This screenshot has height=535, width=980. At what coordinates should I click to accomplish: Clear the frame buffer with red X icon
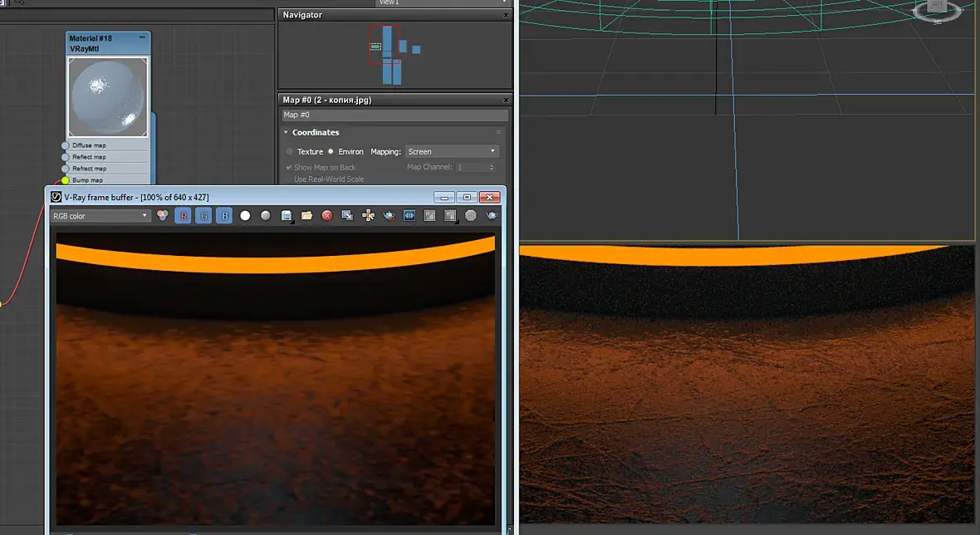click(x=327, y=216)
